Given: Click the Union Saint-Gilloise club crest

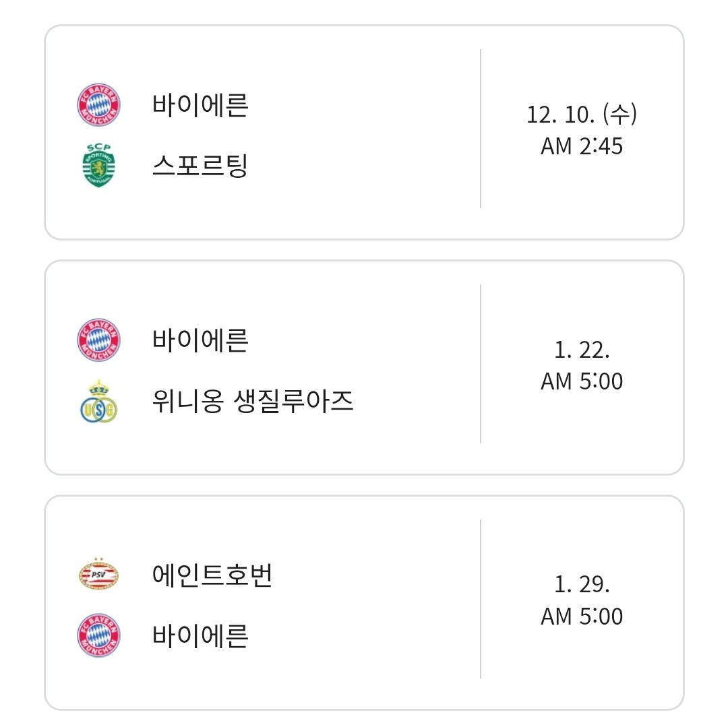Looking at the screenshot, I should coord(98,402).
